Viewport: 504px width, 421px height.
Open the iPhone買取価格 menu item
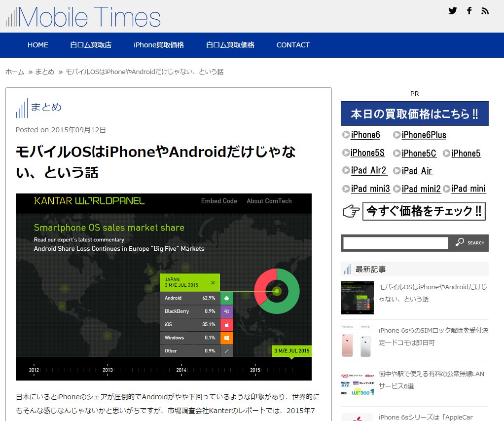click(x=159, y=45)
